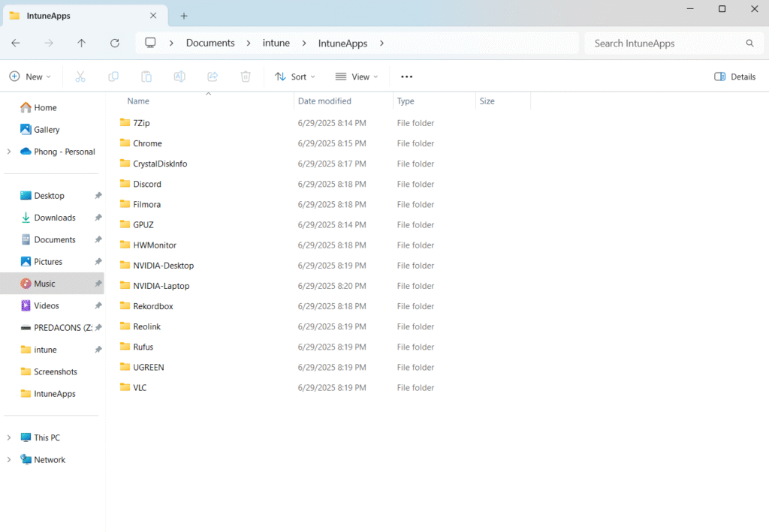Viewport: 769px width, 532px height.
Task: Click the Forward navigation arrow
Action: pyautogui.click(x=49, y=43)
